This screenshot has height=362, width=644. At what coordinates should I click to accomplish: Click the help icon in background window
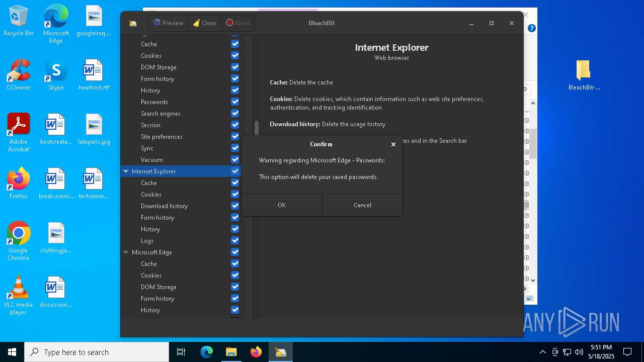coord(531,28)
